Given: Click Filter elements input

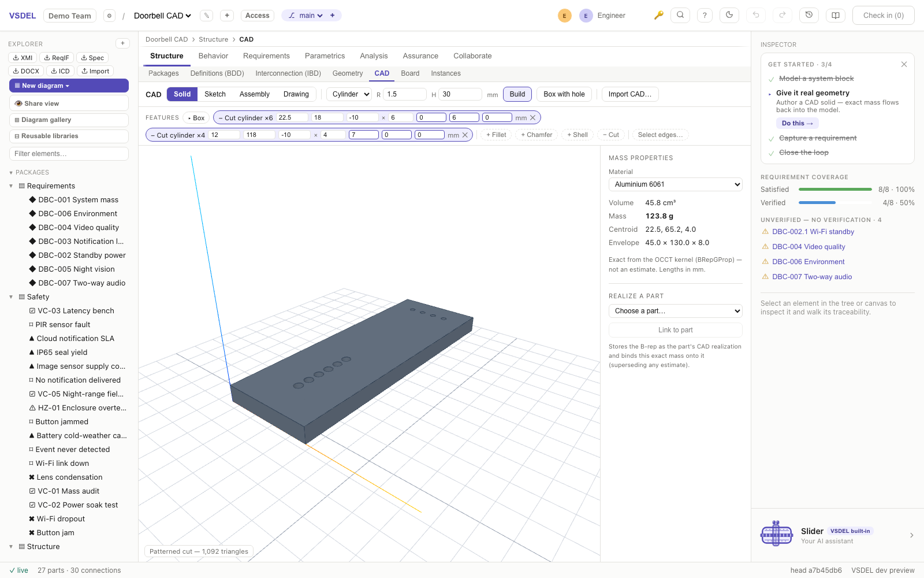Looking at the screenshot, I should (x=69, y=154).
